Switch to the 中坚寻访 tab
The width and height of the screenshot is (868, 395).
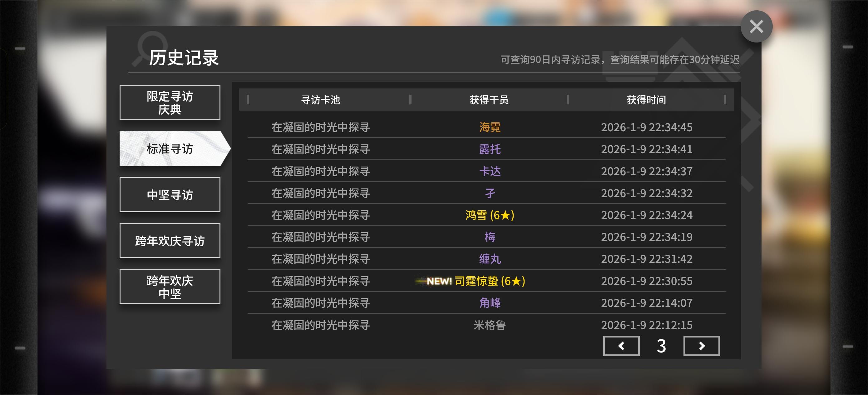(x=170, y=195)
